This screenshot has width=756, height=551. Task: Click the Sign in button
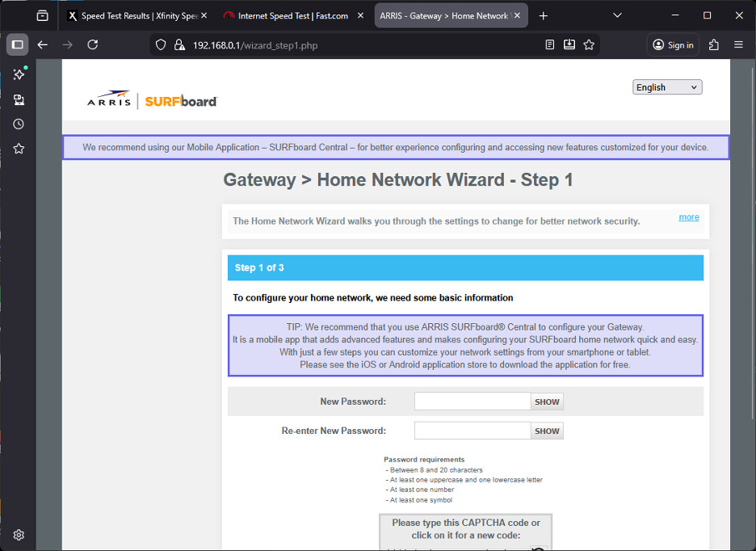[673, 45]
